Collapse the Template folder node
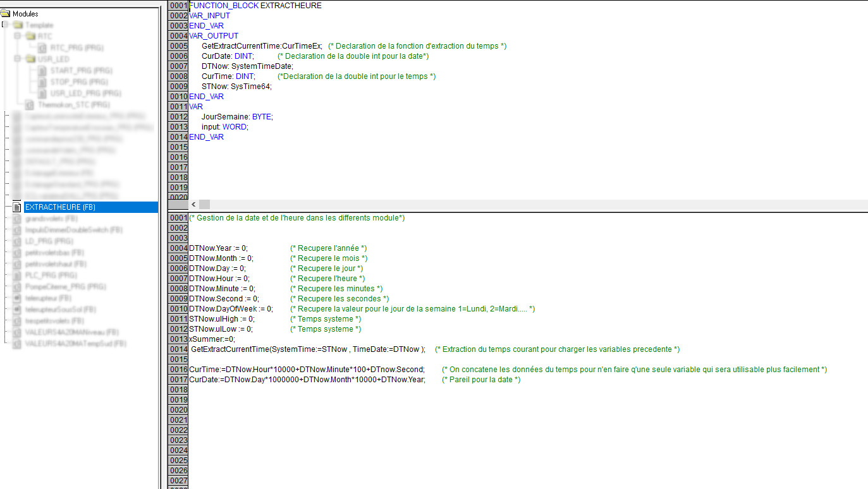The height and width of the screenshot is (489, 868). 5,25
